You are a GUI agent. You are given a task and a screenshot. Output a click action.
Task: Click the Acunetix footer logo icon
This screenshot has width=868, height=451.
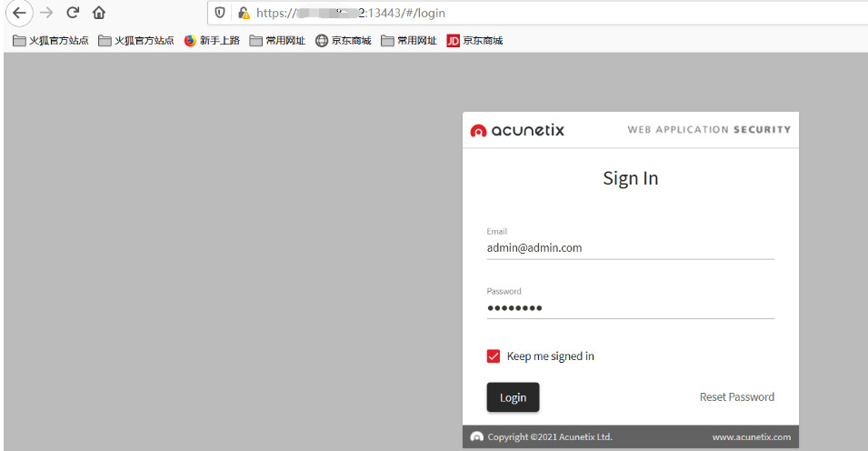pyautogui.click(x=476, y=436)
